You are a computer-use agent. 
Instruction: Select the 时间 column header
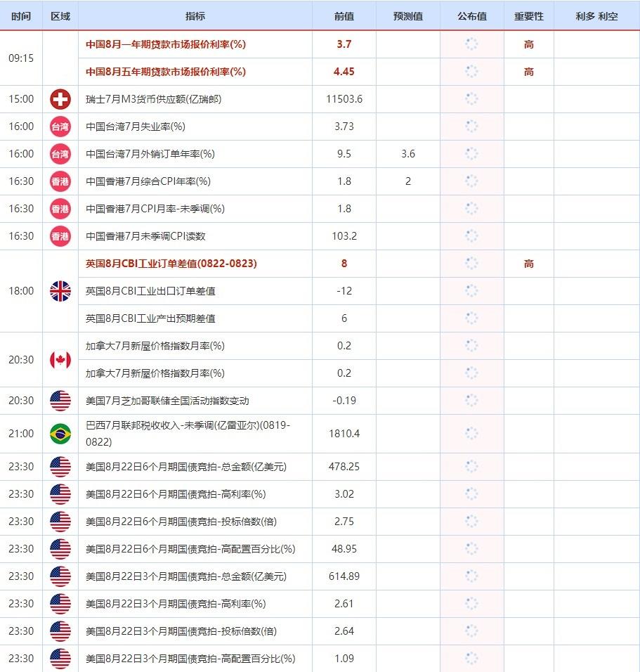[21, 16]
